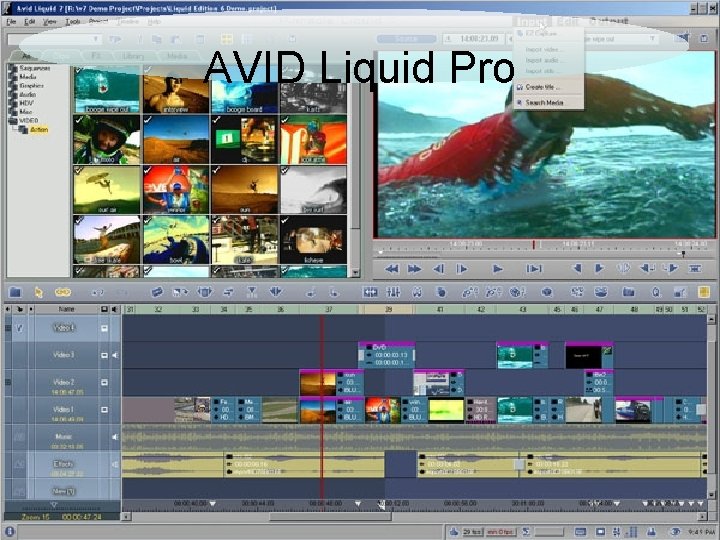
Task: Select the 'interview' clip thumbnail
Action: [176, 90]
